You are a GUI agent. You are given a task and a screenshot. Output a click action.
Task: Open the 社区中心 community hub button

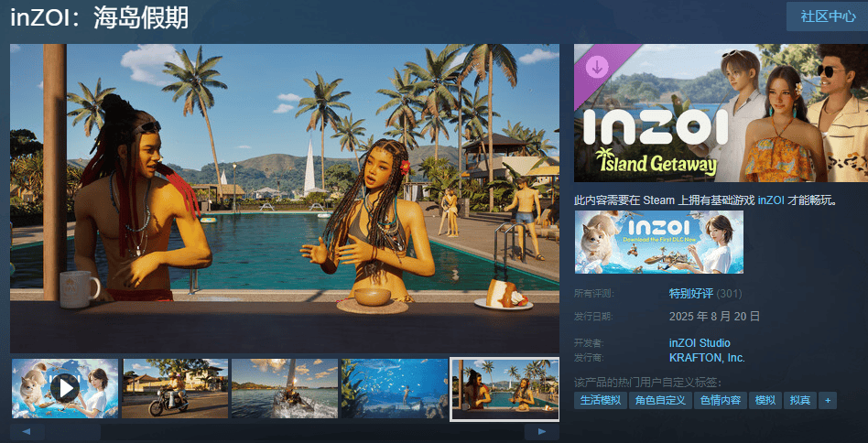click(828, 16)
